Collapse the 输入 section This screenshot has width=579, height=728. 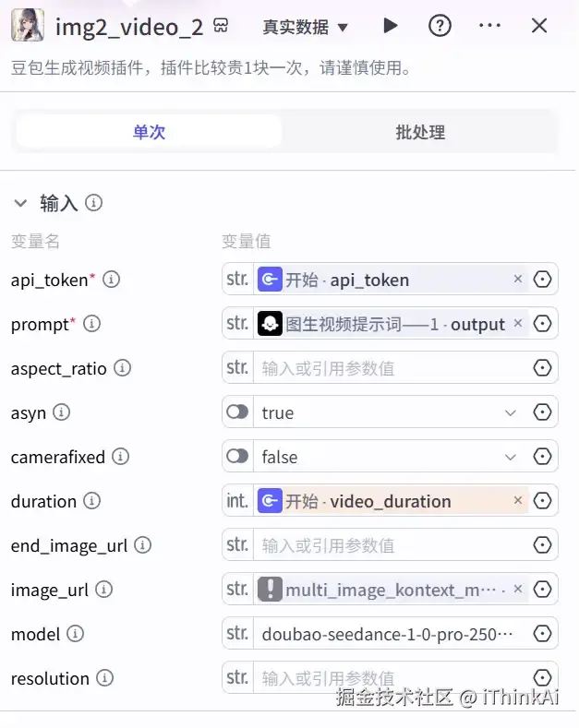20,203
